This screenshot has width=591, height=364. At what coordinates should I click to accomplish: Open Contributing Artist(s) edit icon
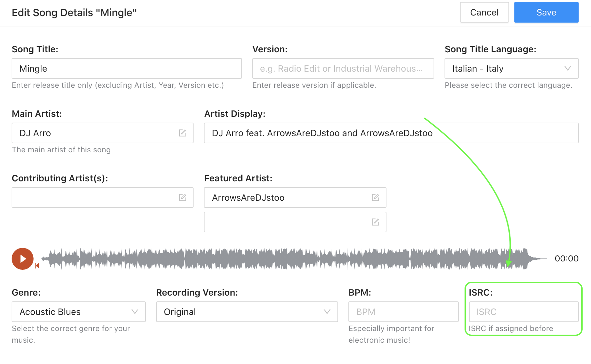point(183,197)
